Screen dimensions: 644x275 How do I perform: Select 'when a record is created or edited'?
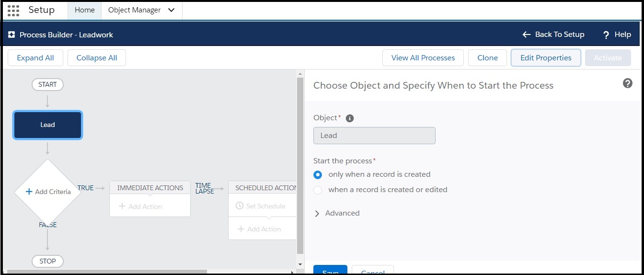[x=318, y=190]
